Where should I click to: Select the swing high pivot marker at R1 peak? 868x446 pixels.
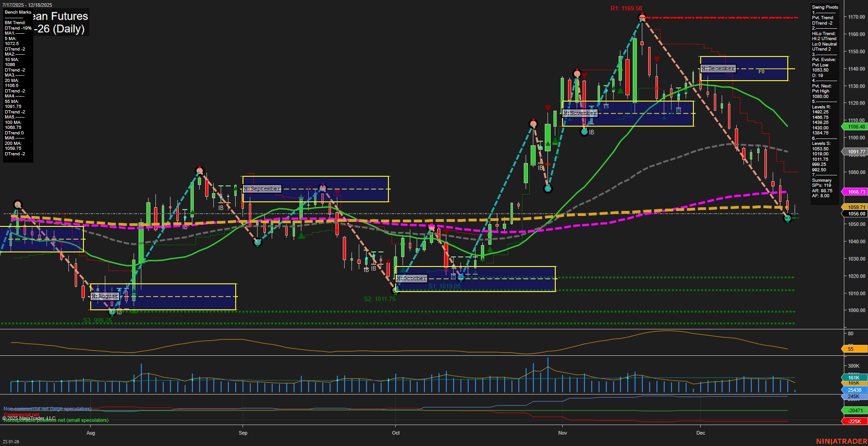(642, 17)
